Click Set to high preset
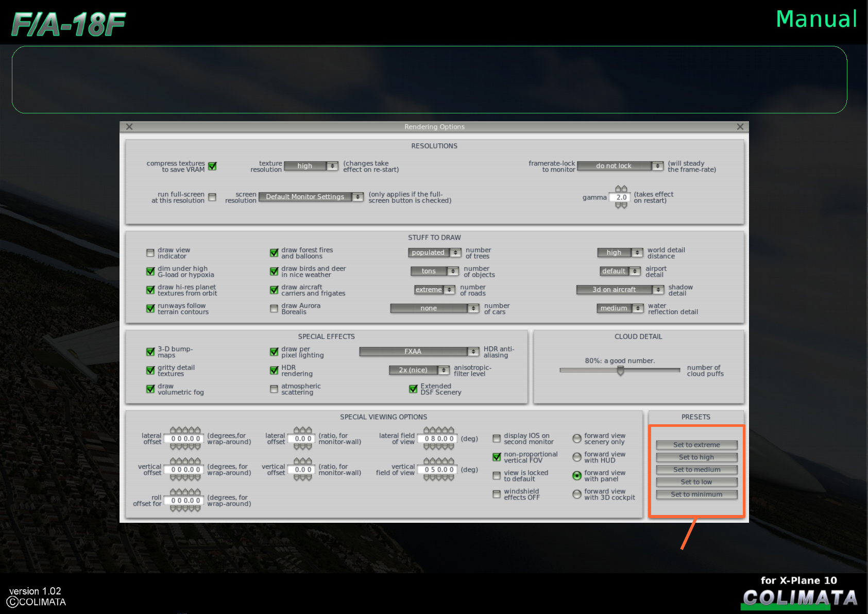Image resolution: width=868 pixels, height=614 pixels. 697,457
